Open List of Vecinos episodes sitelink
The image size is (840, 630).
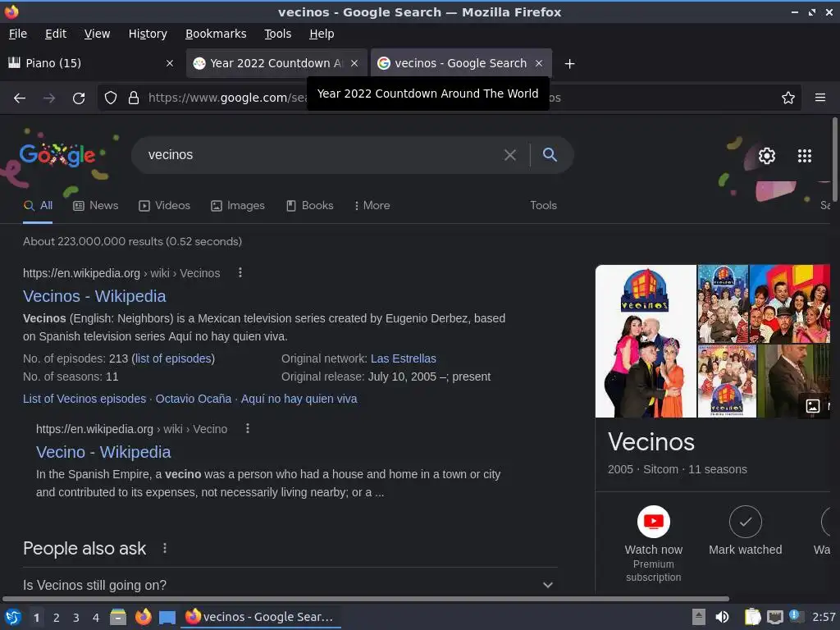click(x=84, y=399)
